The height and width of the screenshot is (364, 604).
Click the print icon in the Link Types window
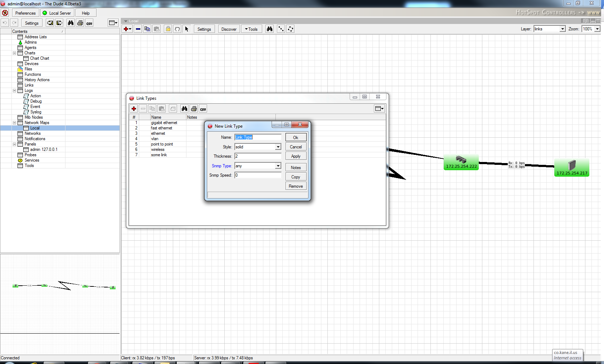tap(194, 108)
